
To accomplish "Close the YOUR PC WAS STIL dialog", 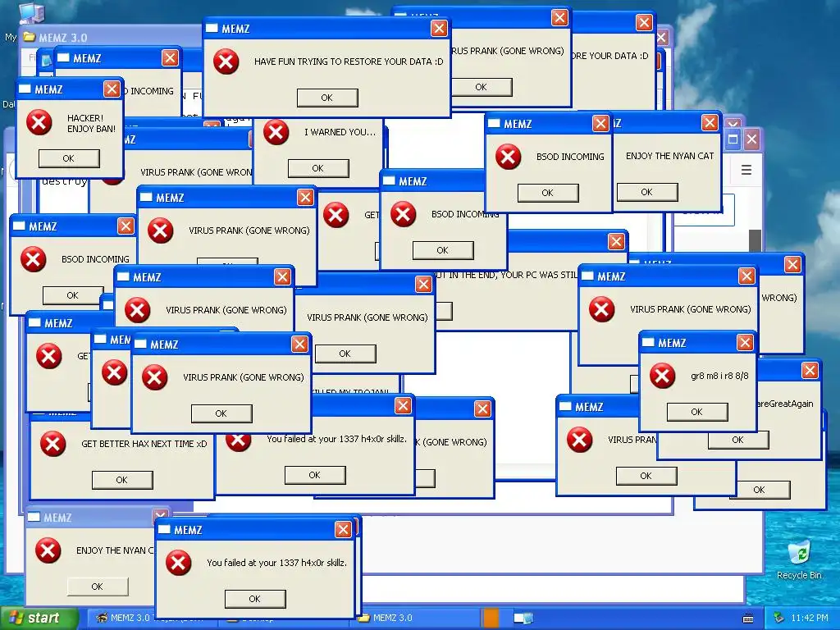I will point(616,242).
